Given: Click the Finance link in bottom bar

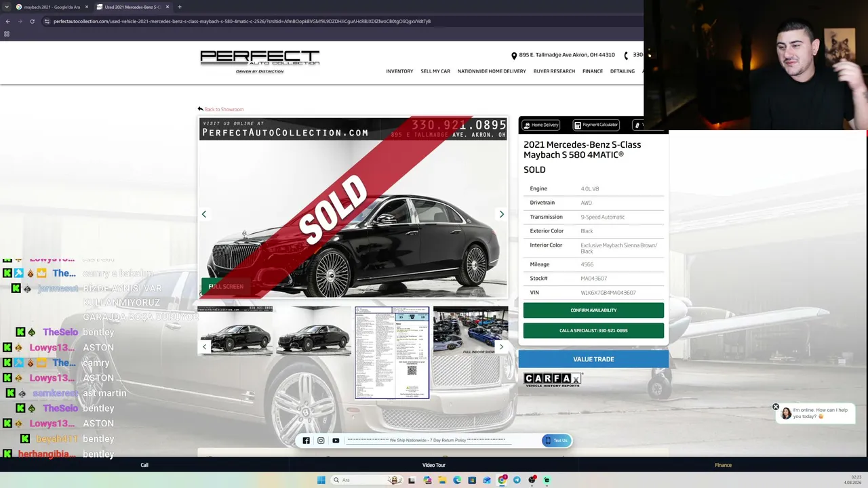Looking at the screenshot, I should pyautogui.click(x=723, y=465).
